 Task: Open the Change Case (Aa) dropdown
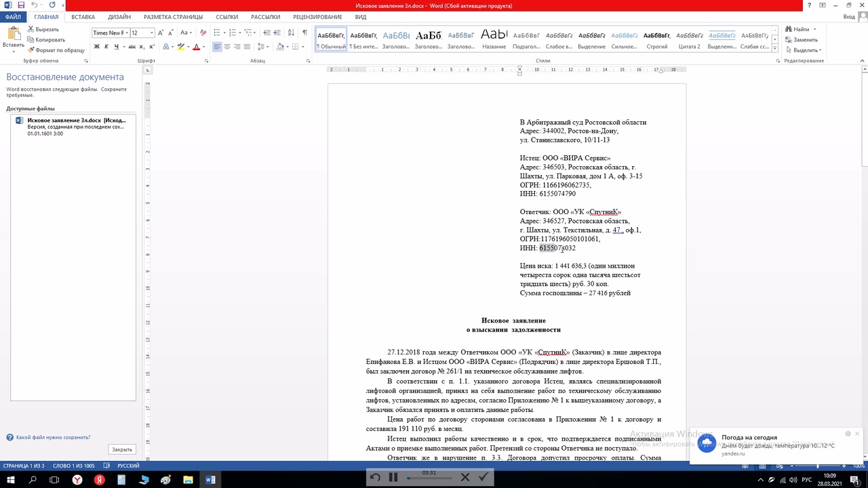[x=186, y=33]
